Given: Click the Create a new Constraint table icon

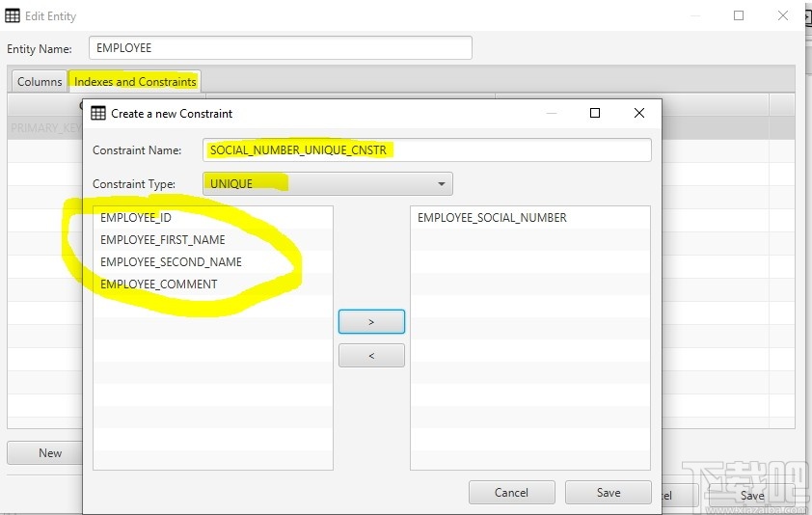Looking at the screenshot, I should [x=97, y=113].
